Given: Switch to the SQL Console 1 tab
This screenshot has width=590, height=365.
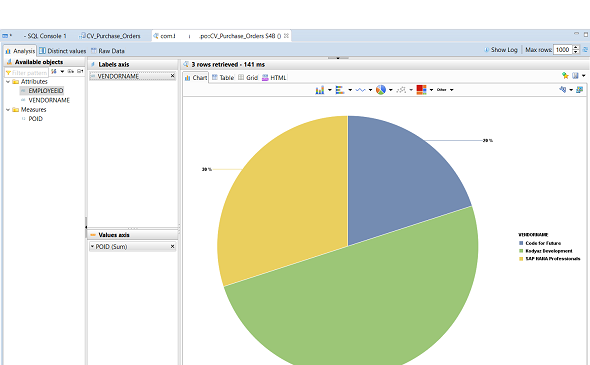Looking at the screenshot, I should pos(44,36).
